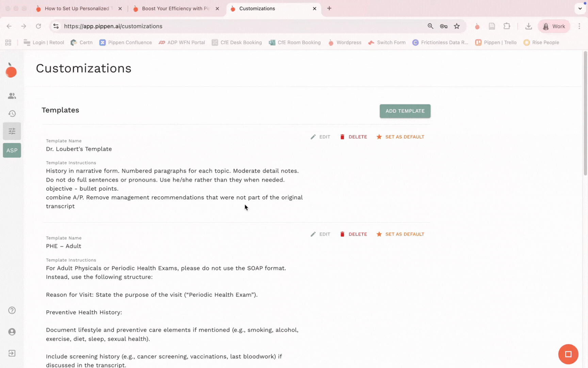The width and height of the screenshot is (588, 368).
Task: Click the ASP badge in the sidebar
Action: (x=12, y=150)
